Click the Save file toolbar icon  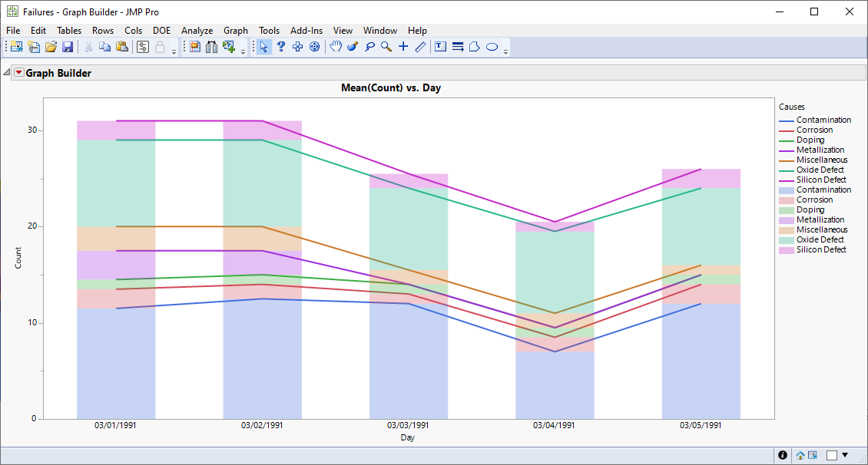(x=68, y=46)
